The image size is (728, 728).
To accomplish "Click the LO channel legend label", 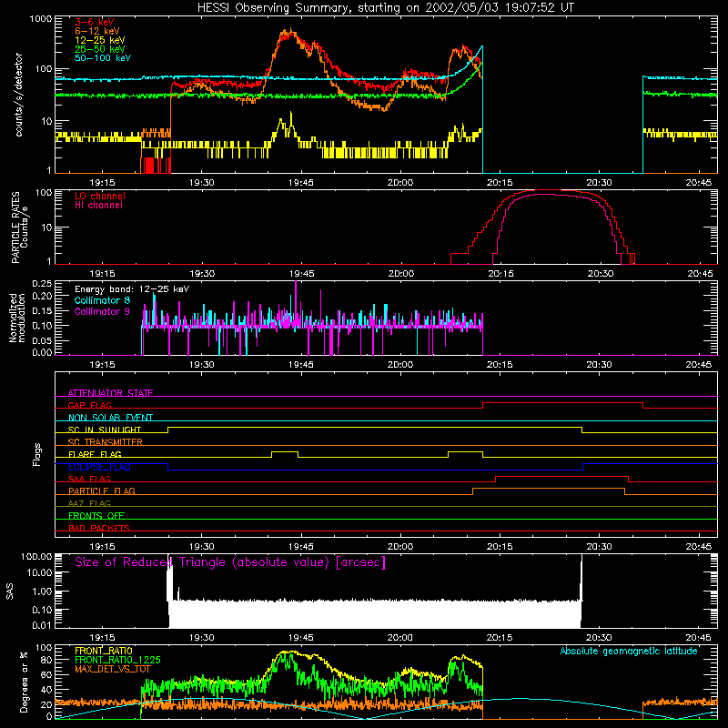I will click(100, 196).
